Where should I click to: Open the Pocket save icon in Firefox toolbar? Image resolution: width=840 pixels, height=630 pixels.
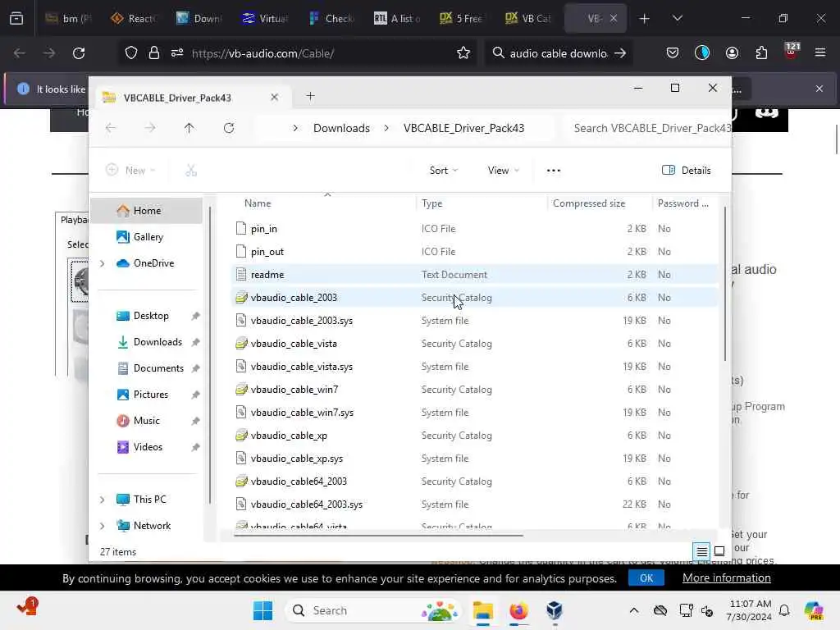[x=673, y=53]
